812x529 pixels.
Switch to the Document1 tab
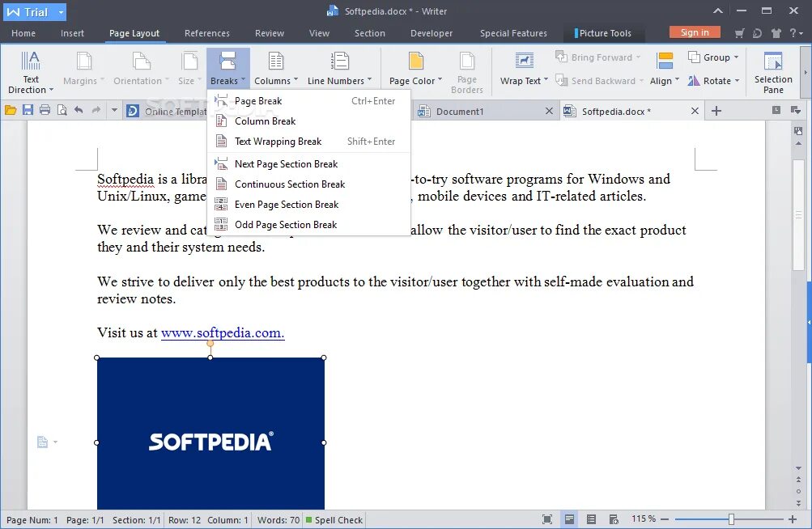[459, 112]
